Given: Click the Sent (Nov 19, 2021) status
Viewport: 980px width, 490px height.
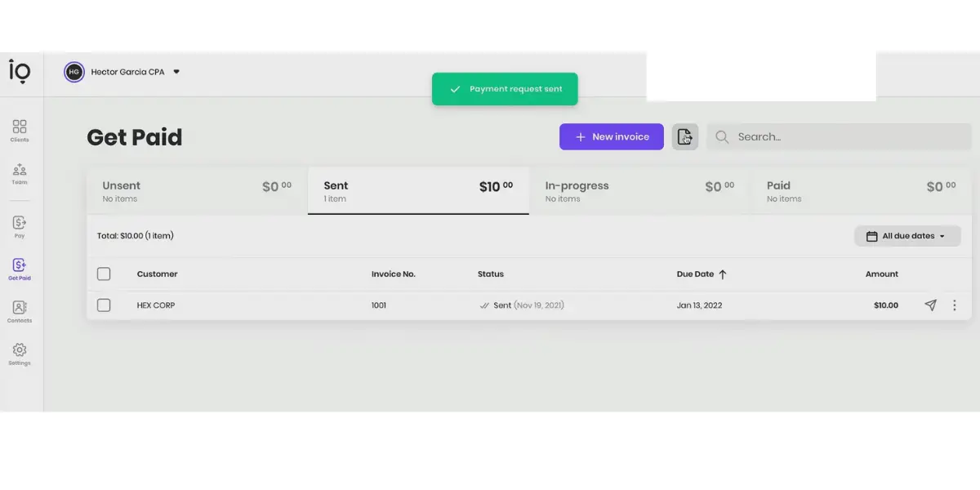Looking at the screenshot, I should [x=522, y=305].
